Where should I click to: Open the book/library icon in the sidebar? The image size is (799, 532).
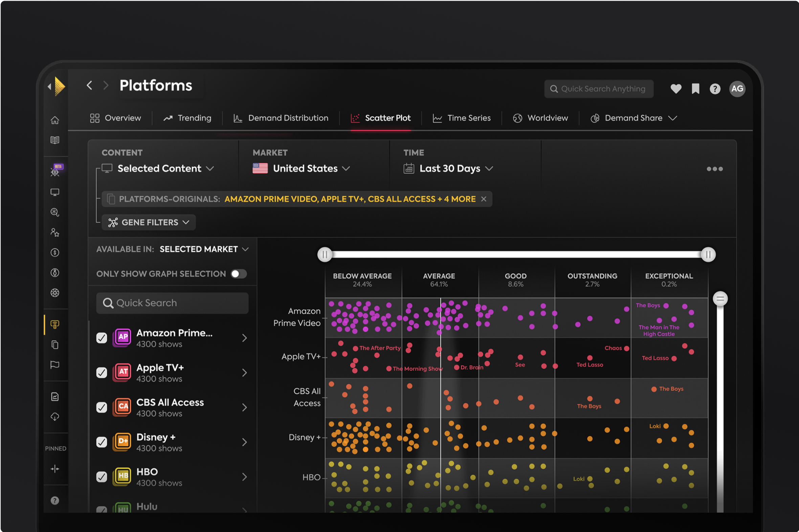click(x=55, y=140)
